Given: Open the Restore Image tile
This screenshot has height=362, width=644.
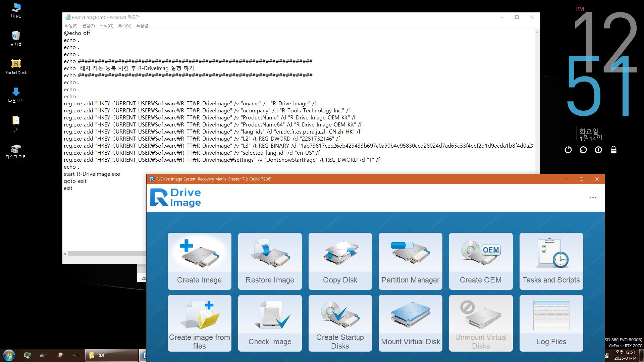Looking at the screenshot, I should [270, 261].
